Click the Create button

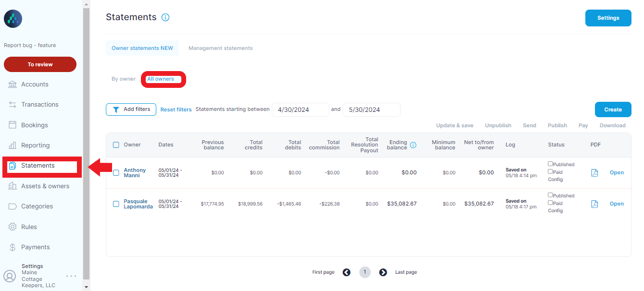(x=613, y=109)
